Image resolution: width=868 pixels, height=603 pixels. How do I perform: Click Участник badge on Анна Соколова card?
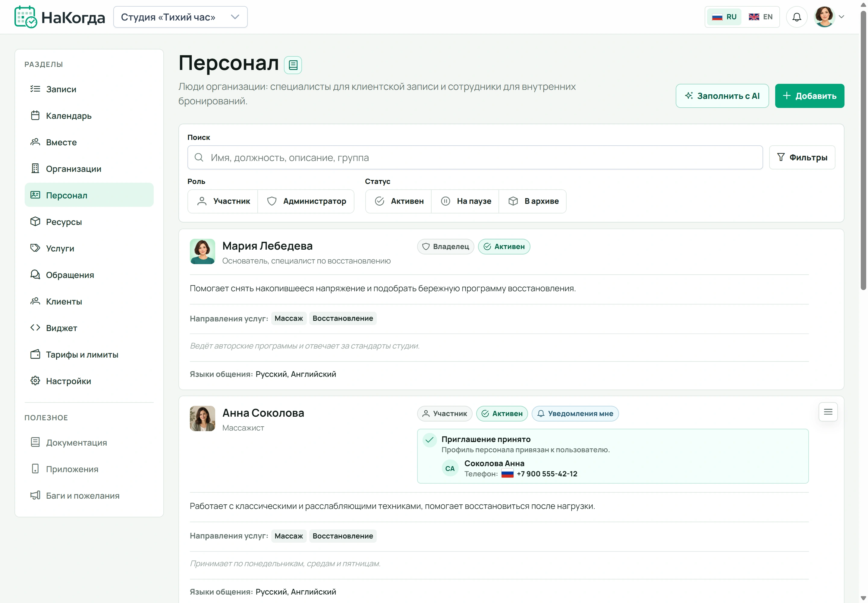click(x=445, y=414)
